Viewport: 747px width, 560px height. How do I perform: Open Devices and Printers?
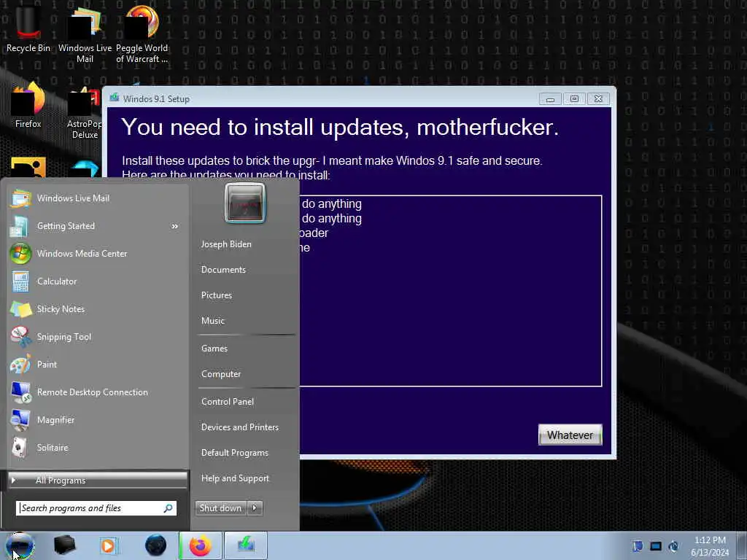pos(239,427)
